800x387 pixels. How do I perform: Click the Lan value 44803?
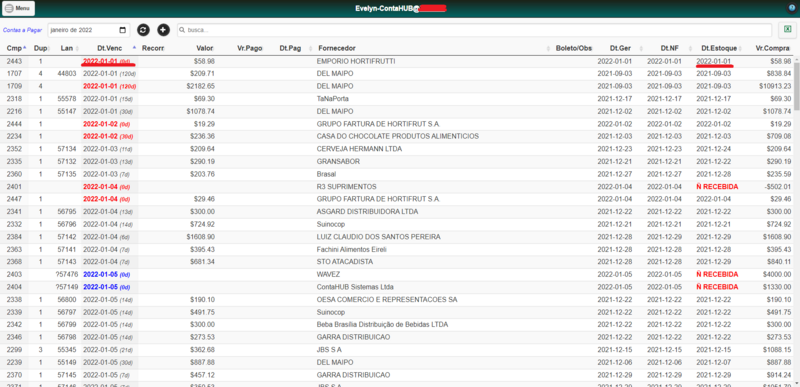coord(67,73)
